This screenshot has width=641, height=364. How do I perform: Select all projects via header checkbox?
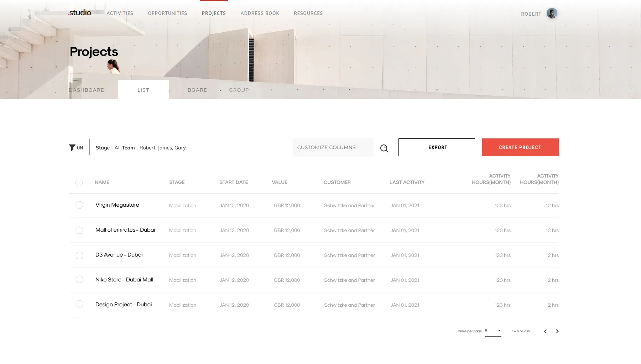point(79,183)
